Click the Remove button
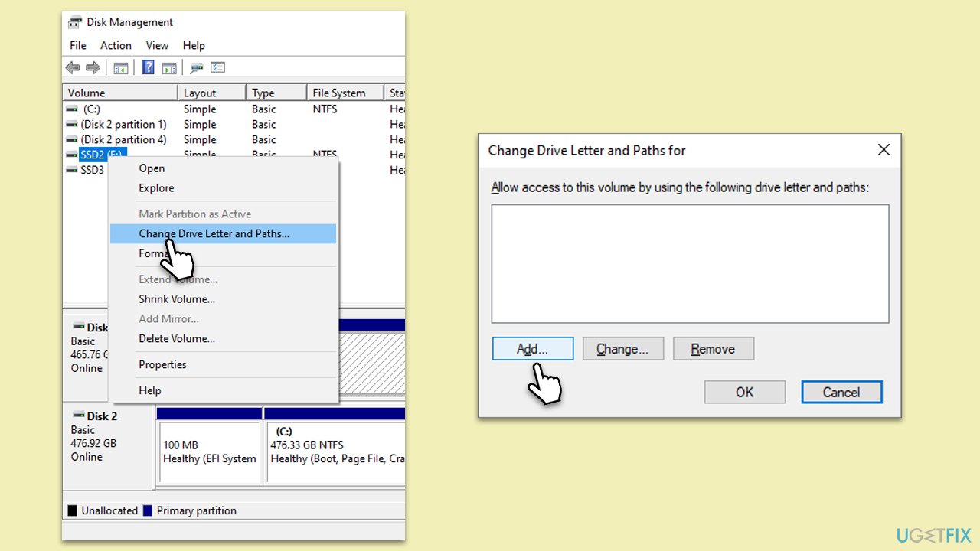Viewport: 980px width, 551px height. point(713,348)
